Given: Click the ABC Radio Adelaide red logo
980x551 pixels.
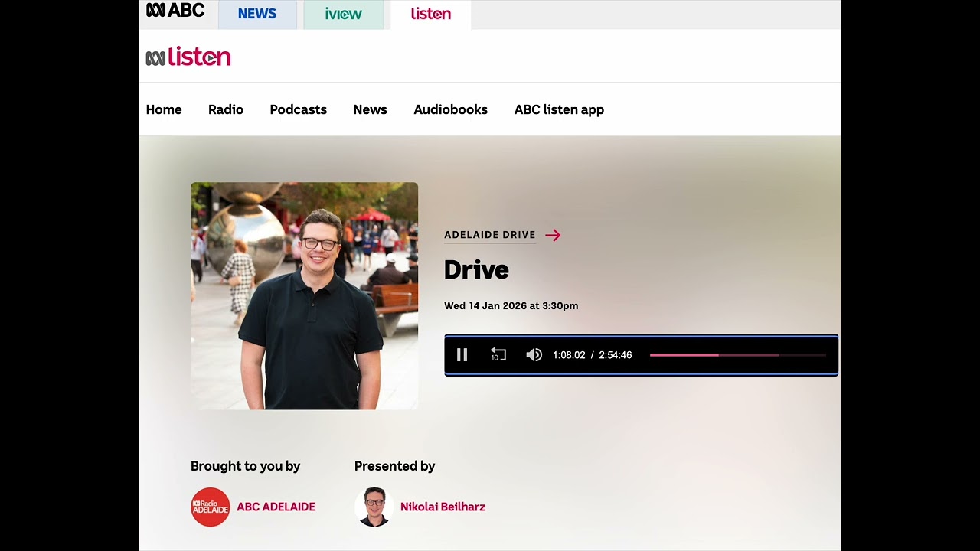Looking at the screenshot, I should tap(210, 507).
